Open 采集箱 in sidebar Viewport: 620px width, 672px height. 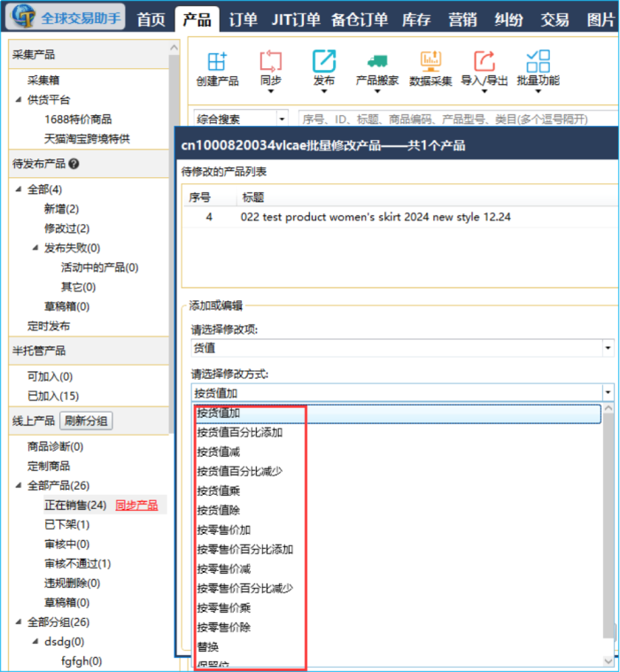pos(43,81)
